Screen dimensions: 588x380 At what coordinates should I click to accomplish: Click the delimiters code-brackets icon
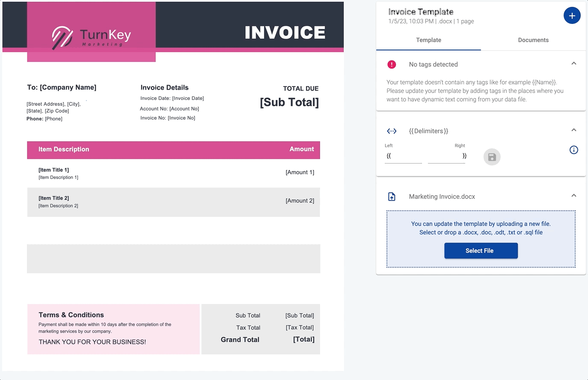391,131
